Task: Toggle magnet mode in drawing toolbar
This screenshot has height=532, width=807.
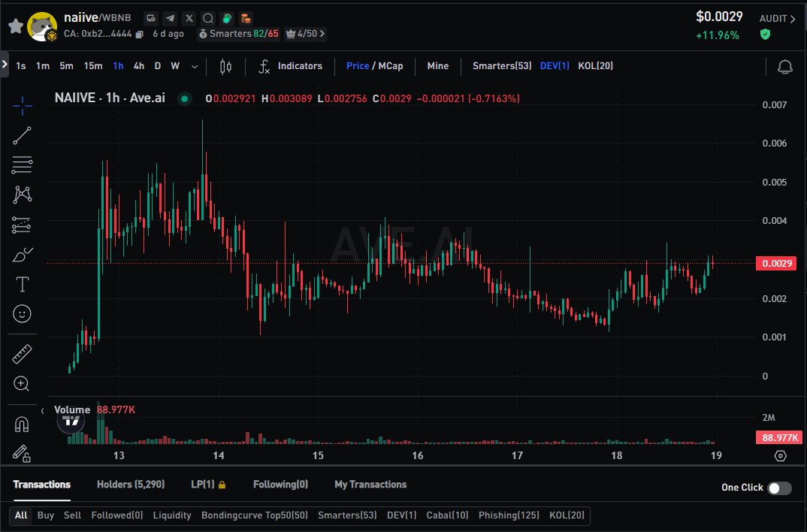Action: pos(22,425)
